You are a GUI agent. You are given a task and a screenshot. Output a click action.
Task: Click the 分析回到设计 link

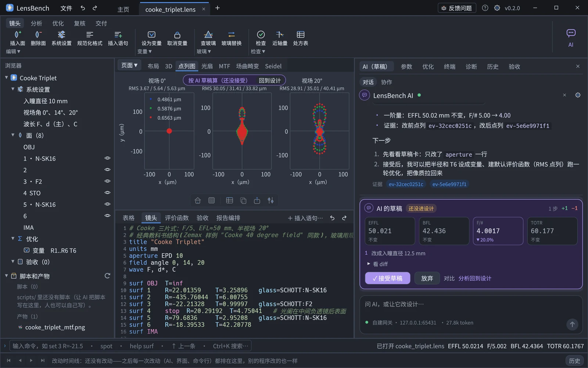click(475, 278)
